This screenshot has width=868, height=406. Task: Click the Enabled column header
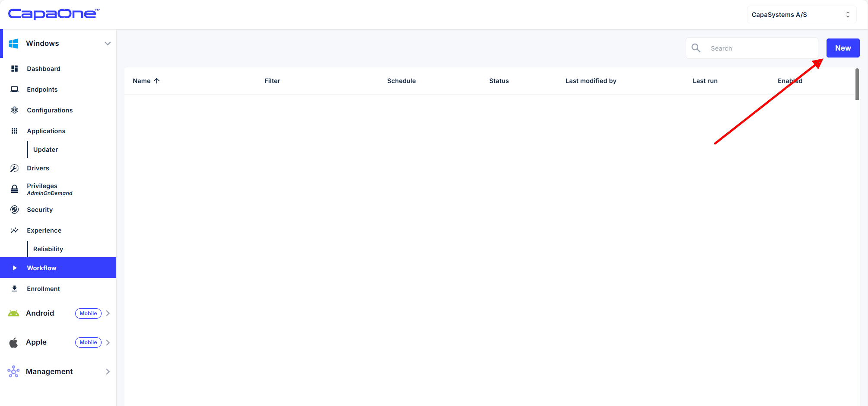(790, 81)
